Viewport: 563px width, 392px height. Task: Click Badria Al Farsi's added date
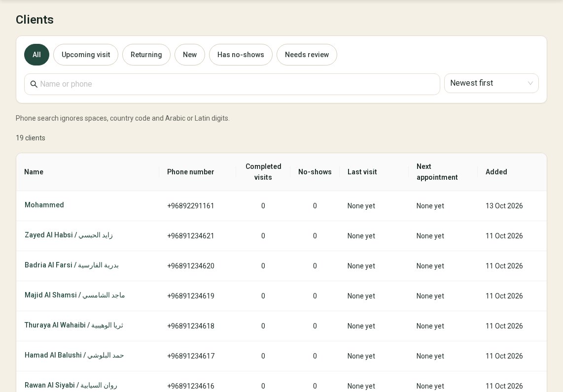[504, 266]
